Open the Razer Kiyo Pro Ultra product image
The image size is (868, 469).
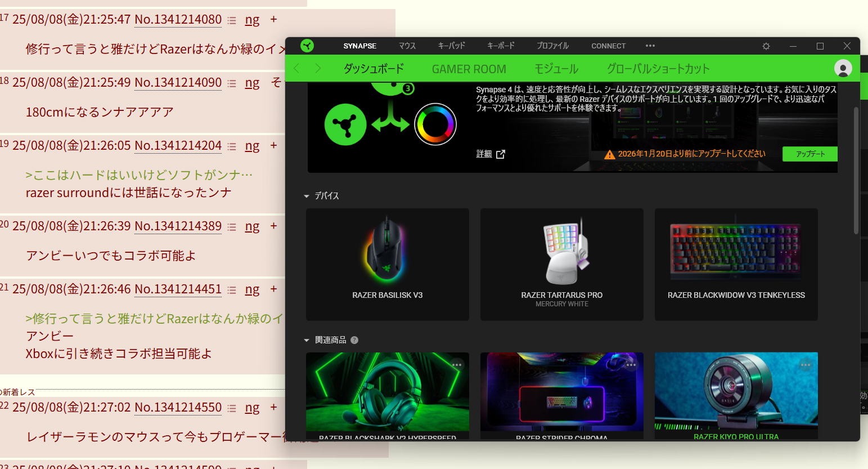click(x=736, y=392)
